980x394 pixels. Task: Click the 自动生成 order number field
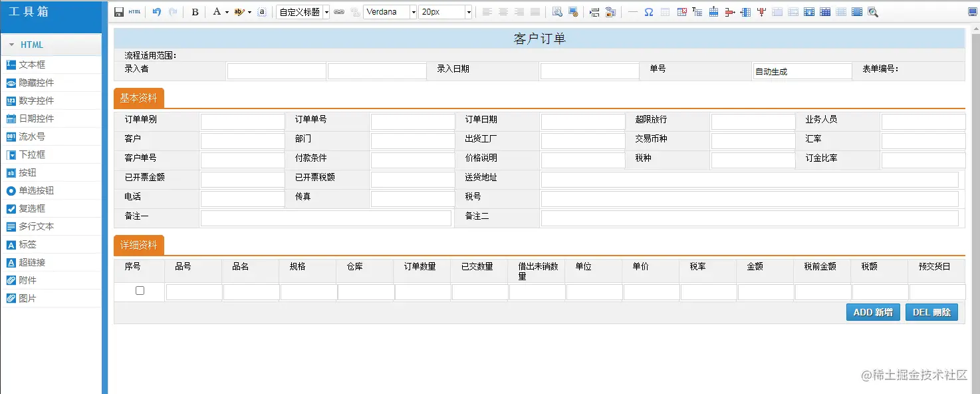[x=802, y=71]
